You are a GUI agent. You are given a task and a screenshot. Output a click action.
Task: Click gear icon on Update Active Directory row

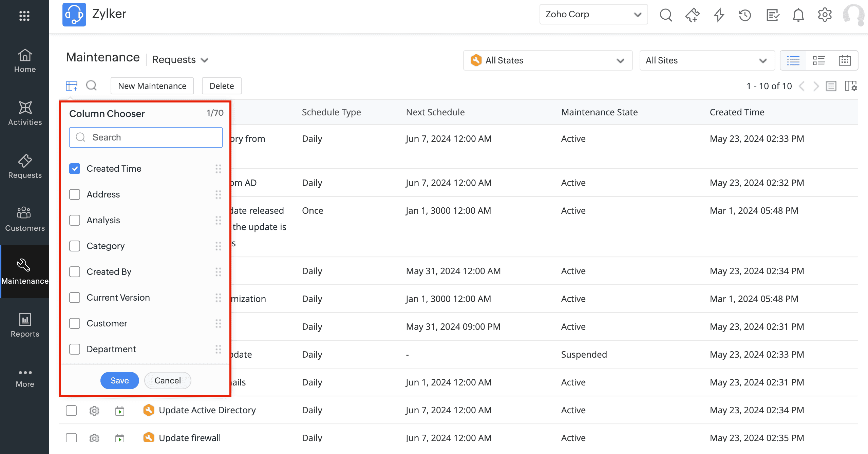point(94,411)
